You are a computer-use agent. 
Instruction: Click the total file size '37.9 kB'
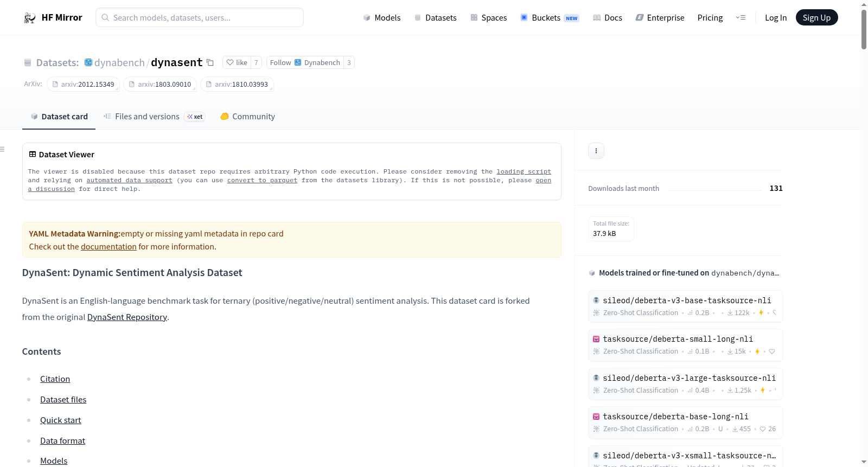pyautogui.click(x=604, y=234)
